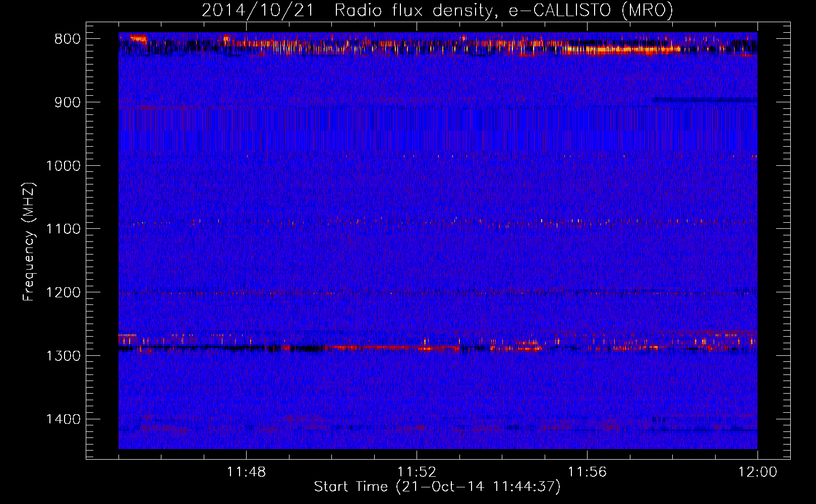Click the 'Start Time (21-Oct-14 11:44:37)' label
Viewport: 816px width, 504px height.
[x=437, y=487]
